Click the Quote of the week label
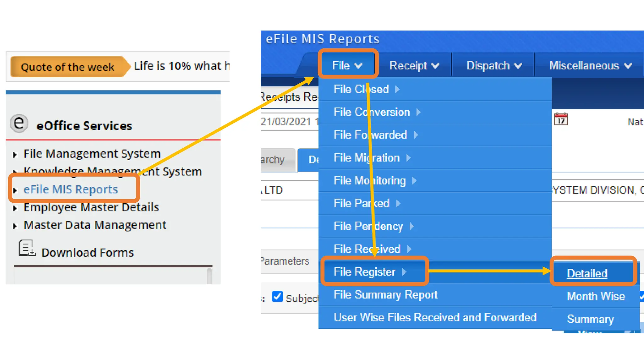The width and height of the screenshot is (644, 362). pos(67,67)
